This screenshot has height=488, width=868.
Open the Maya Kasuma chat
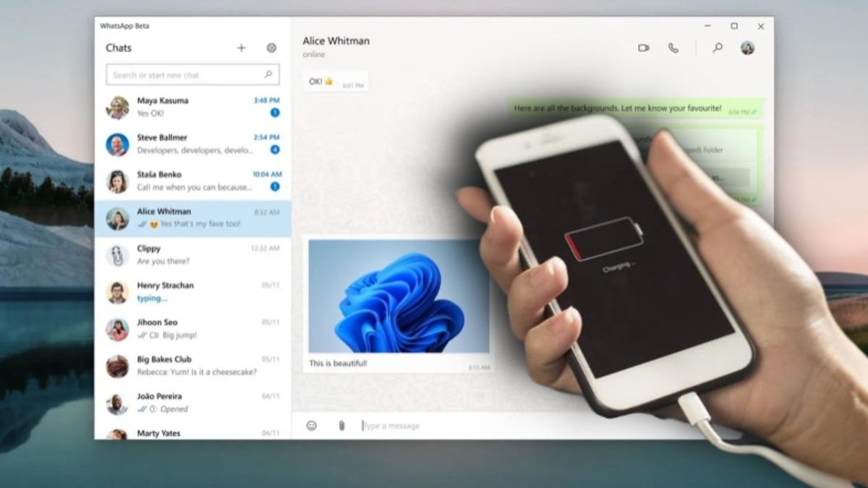pyautogui.click(x=192, y=107)
